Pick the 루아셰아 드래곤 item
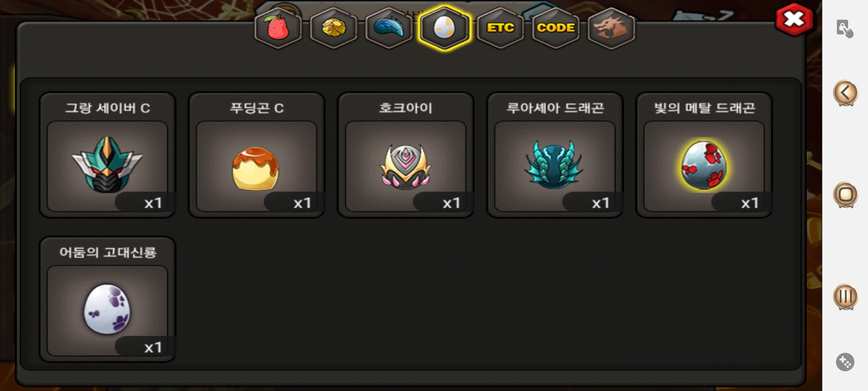Image resolution: width=868 pixels, height=391 pixels. coord(555,155)
